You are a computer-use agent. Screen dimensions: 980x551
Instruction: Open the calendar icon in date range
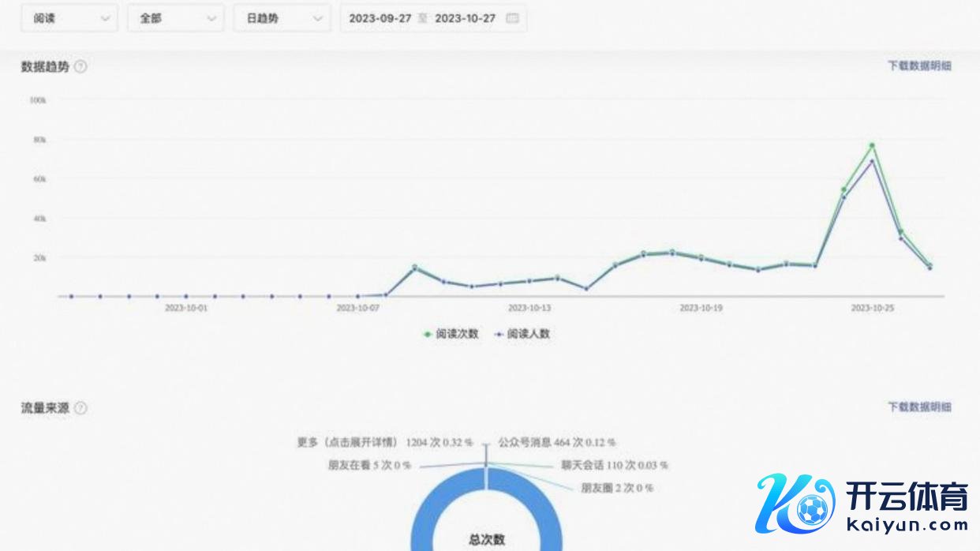coord(512,18)
